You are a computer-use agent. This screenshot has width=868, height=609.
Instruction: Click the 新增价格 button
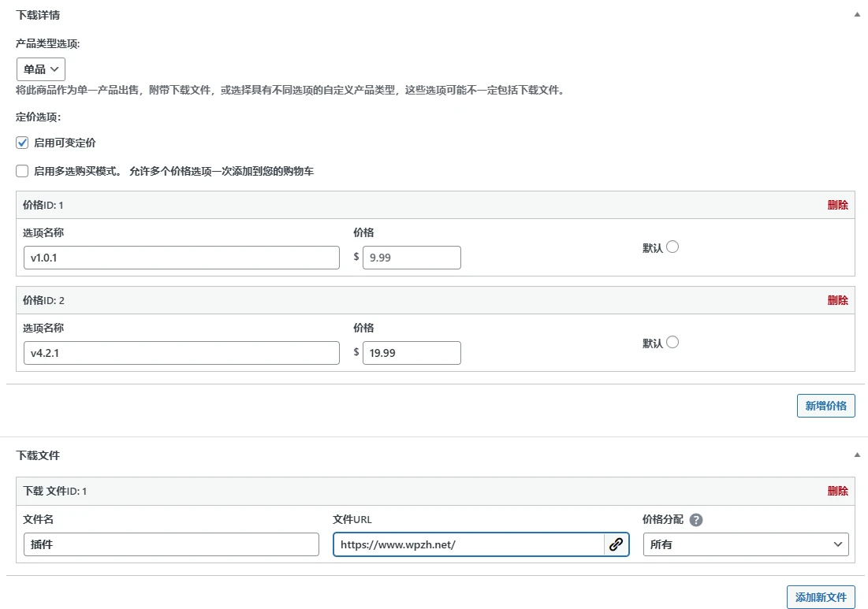[825, 405]
